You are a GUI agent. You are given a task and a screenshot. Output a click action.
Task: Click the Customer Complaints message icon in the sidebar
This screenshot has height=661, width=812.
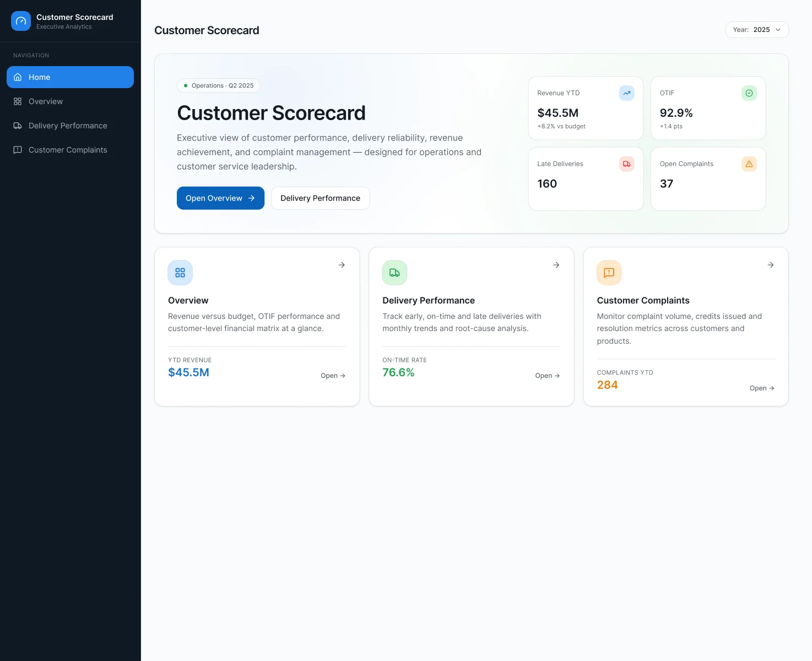point(18,150)
